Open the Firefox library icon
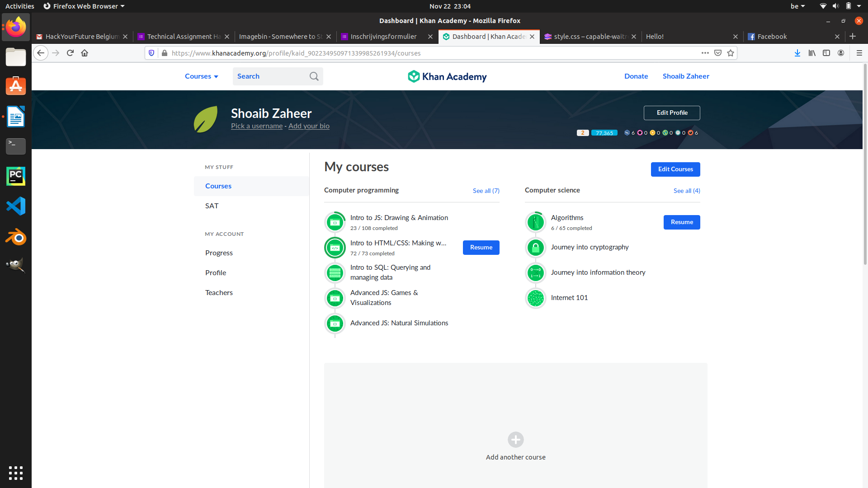The width and height of the screenshot is (868, 488). point(812,53)
